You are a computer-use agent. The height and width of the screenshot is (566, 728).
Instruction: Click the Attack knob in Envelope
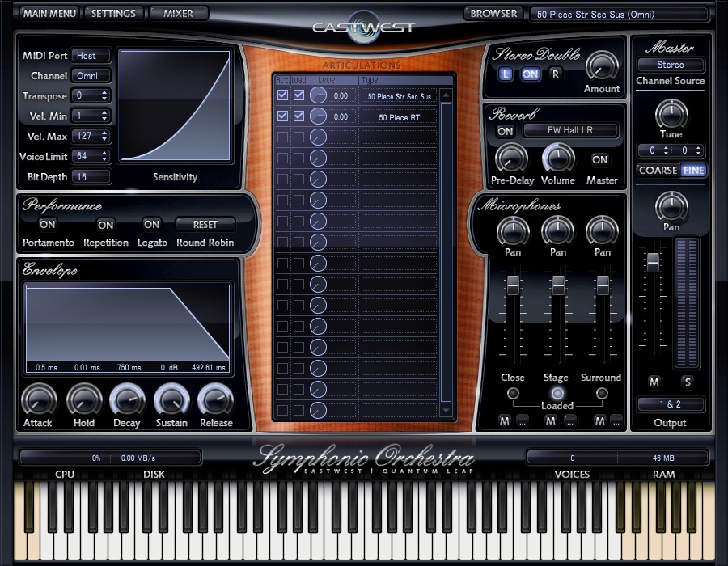38,399
